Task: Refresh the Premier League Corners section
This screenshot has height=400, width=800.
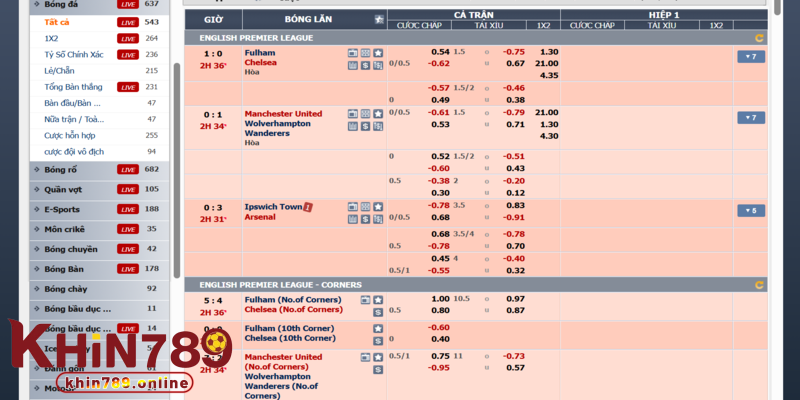Action: click(x=759, y=285)
